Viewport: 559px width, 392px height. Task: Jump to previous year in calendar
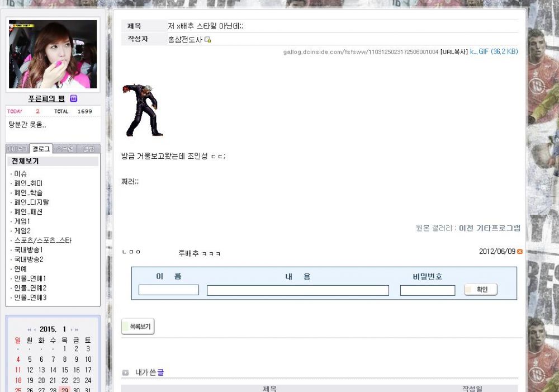(x=29, y=330)
